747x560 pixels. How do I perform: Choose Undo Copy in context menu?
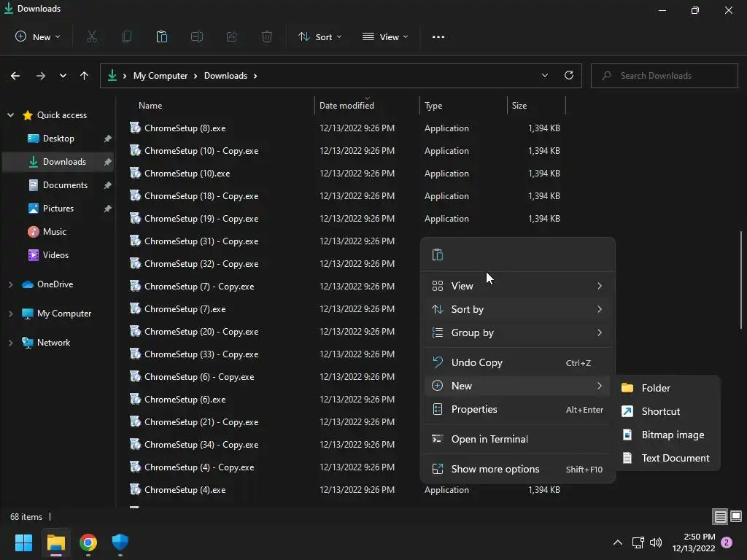(x=517, y=362)
